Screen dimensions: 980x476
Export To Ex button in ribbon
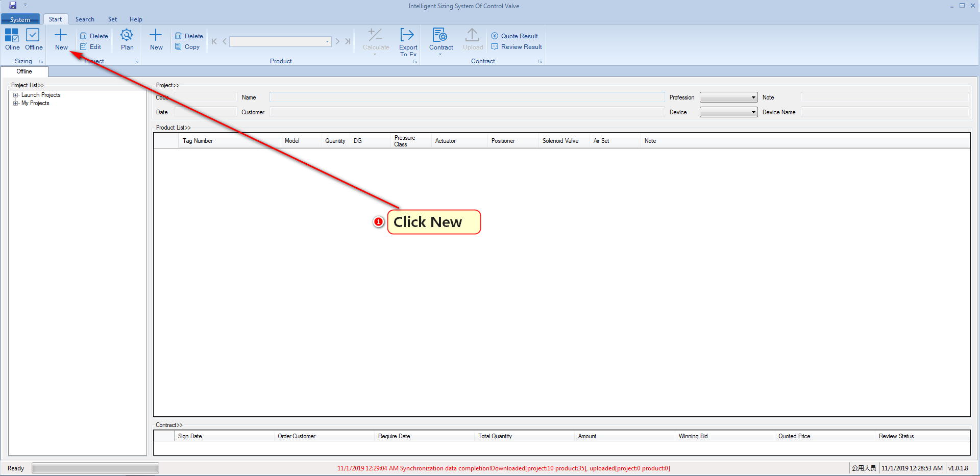pyautogui.click(x=408, y=41)
